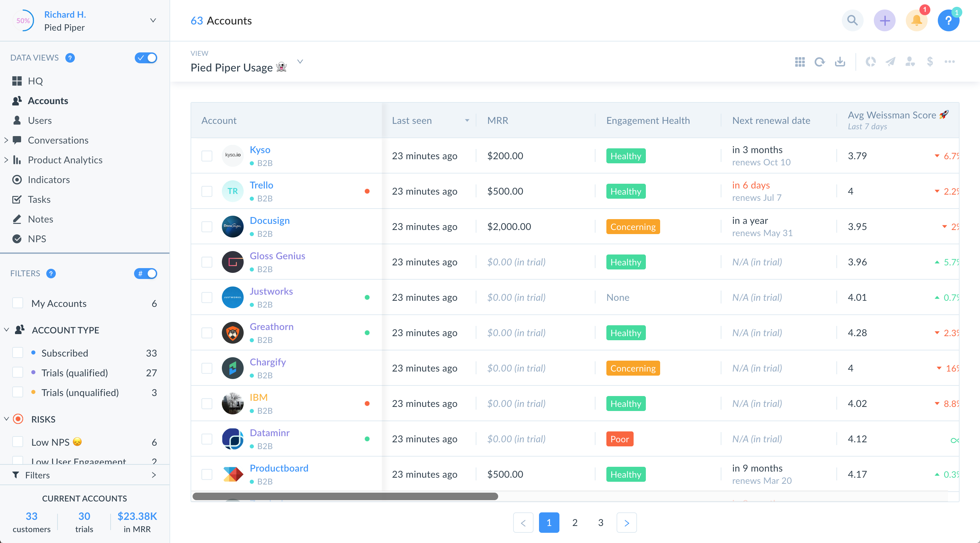Open the Docusign account link
This screenshot has height=543, width=980.
[x=269, y=220]
